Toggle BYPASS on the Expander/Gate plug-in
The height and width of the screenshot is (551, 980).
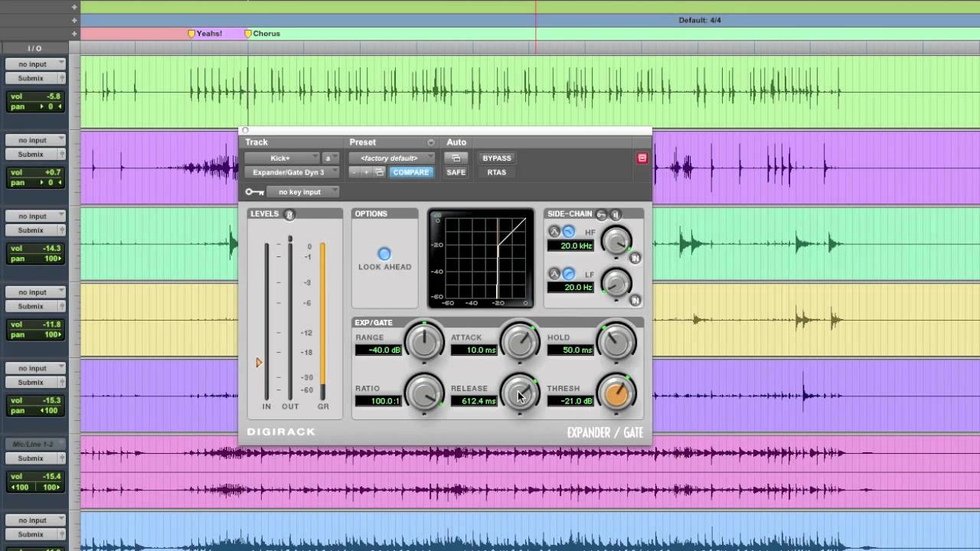pyautogui.click(x=496, y=158)
